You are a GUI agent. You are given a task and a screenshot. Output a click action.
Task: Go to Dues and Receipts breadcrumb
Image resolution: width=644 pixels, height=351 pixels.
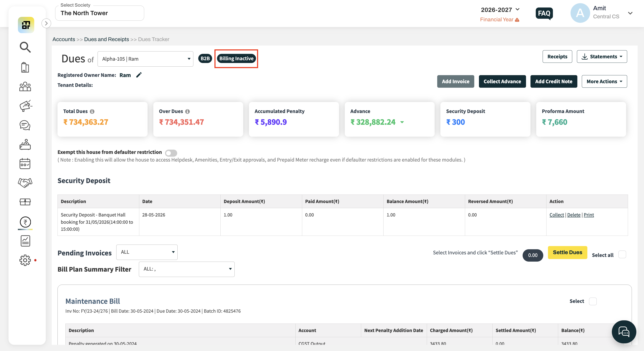[106, 39]
